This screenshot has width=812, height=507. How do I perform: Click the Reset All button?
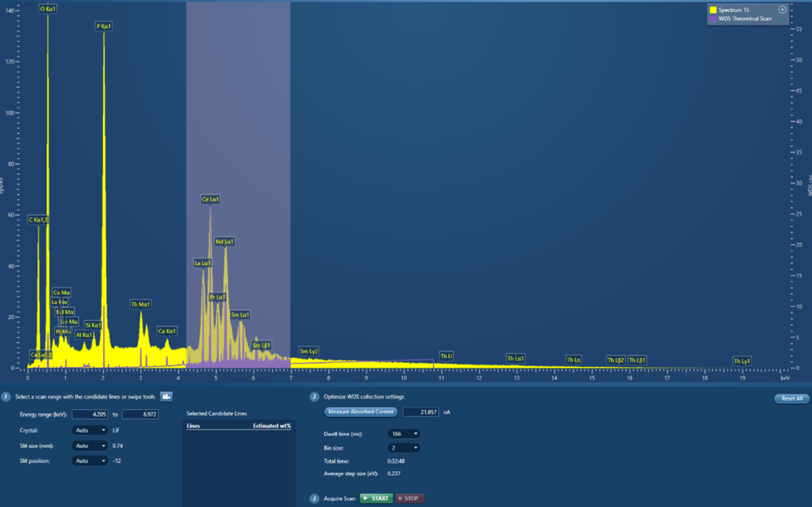791,399
